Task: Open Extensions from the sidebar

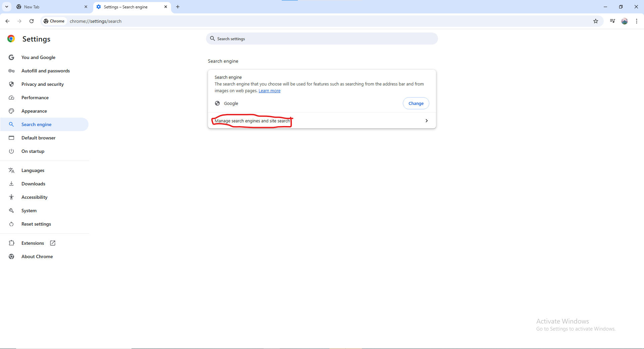Action: point(33,243)
